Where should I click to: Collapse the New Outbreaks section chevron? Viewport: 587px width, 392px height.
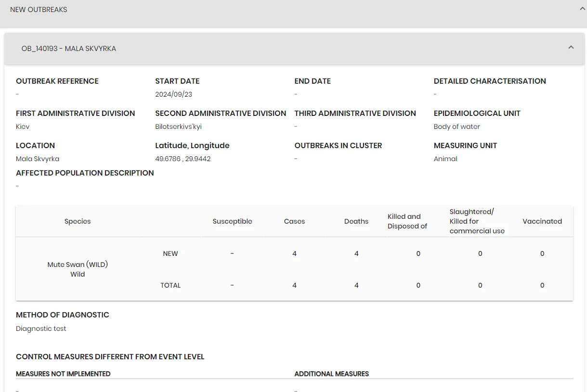click(583, 9)
